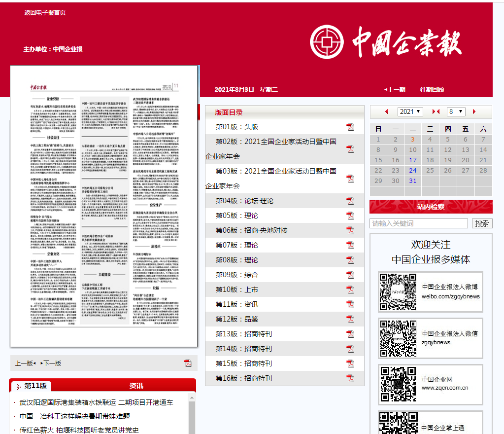The height and width of the screenshot is (434, 504).
Task: Open 第11版：资讯 page
Action: click(x=237, y=304)
